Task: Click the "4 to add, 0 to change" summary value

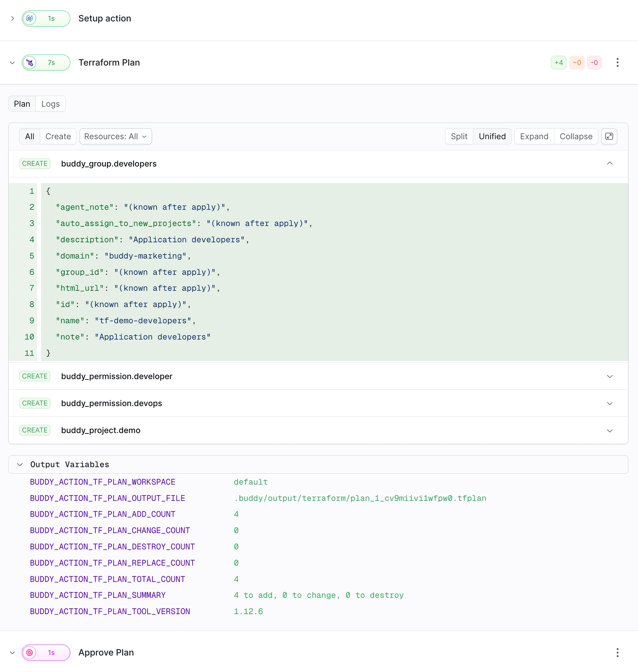Action: (x=319, y=595)
